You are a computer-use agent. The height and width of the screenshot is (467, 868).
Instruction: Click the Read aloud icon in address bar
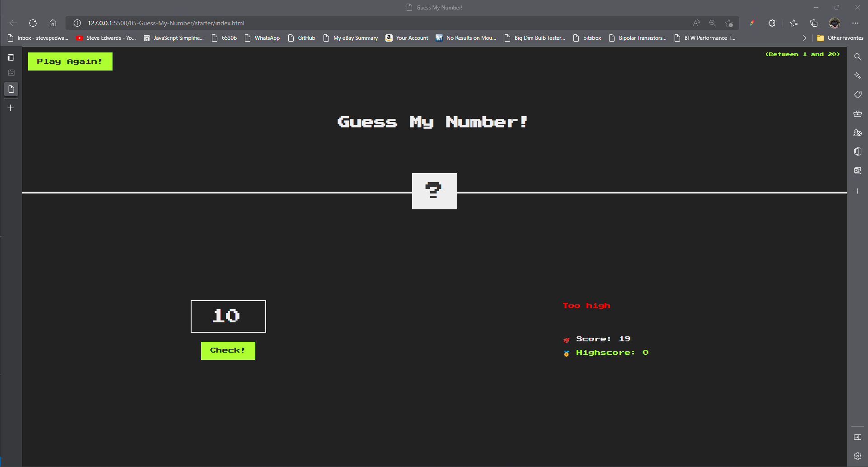(x=696, y=23)
